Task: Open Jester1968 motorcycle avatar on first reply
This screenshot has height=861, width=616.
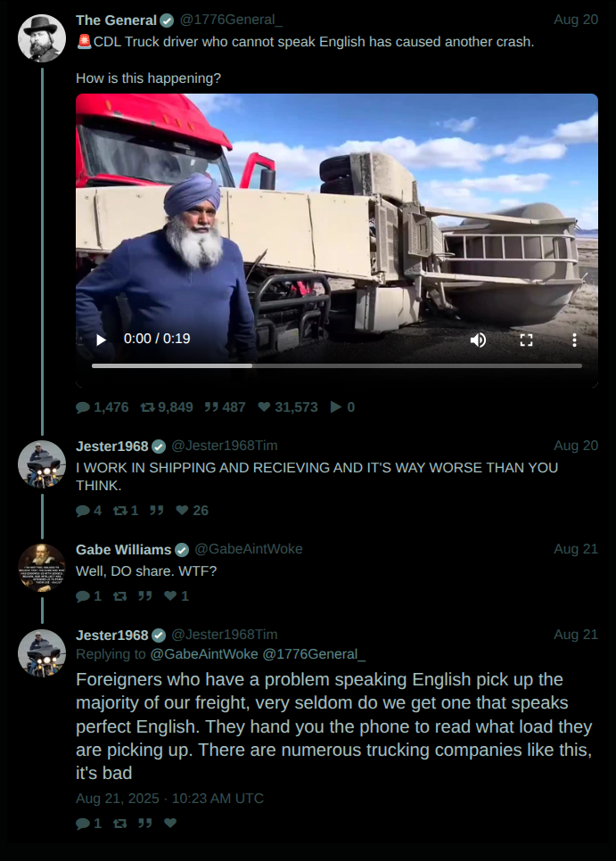Action: (x=42, y=464)
